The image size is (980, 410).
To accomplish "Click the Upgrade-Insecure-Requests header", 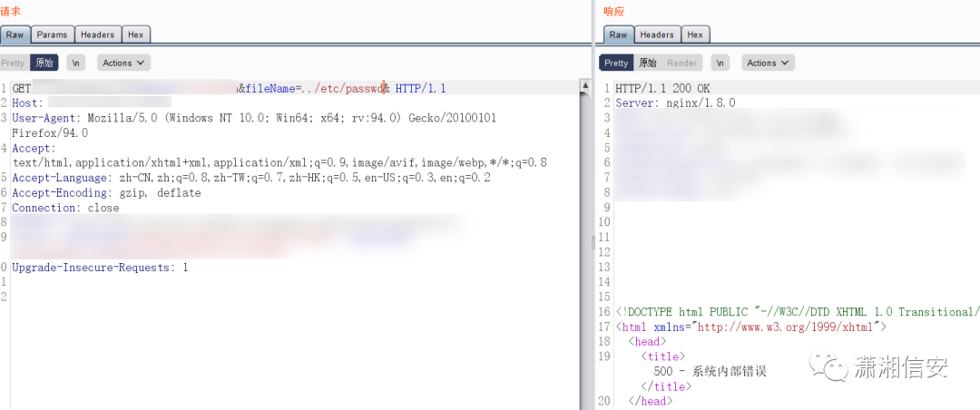I will tap(100, 268).
